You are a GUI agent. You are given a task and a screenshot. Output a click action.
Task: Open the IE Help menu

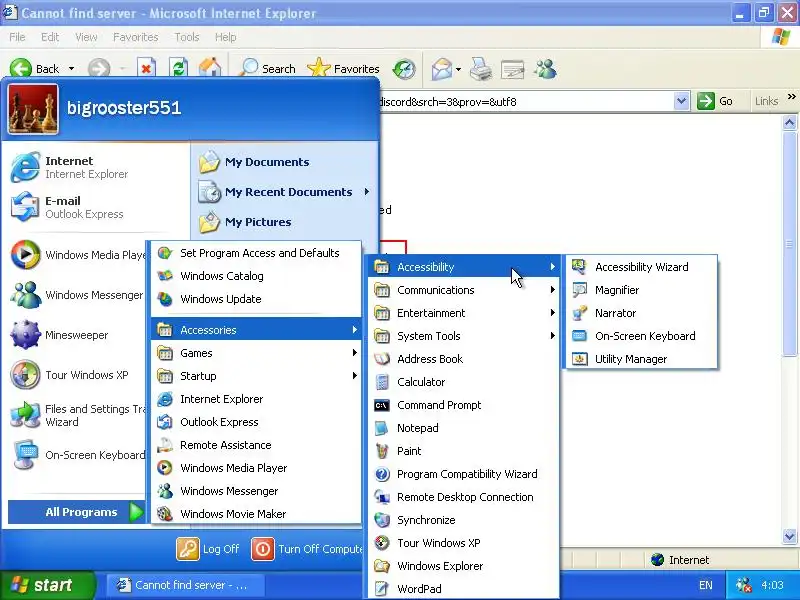click(225, 37)
